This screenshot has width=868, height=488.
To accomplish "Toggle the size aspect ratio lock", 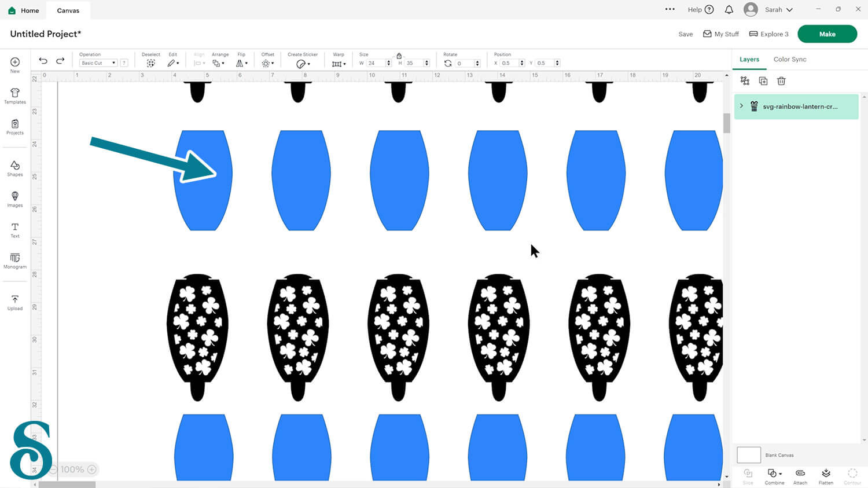I will pos(399,56).
